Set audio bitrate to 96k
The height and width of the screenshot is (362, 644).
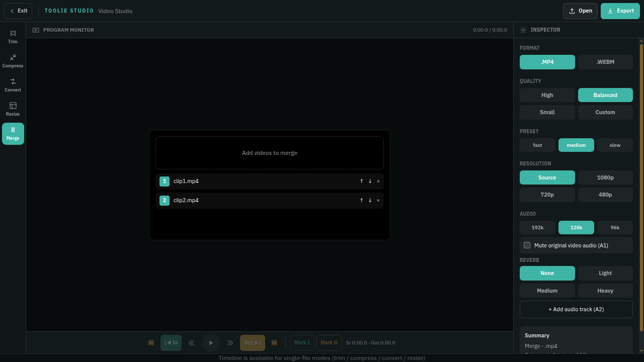(x=615, y=227)
